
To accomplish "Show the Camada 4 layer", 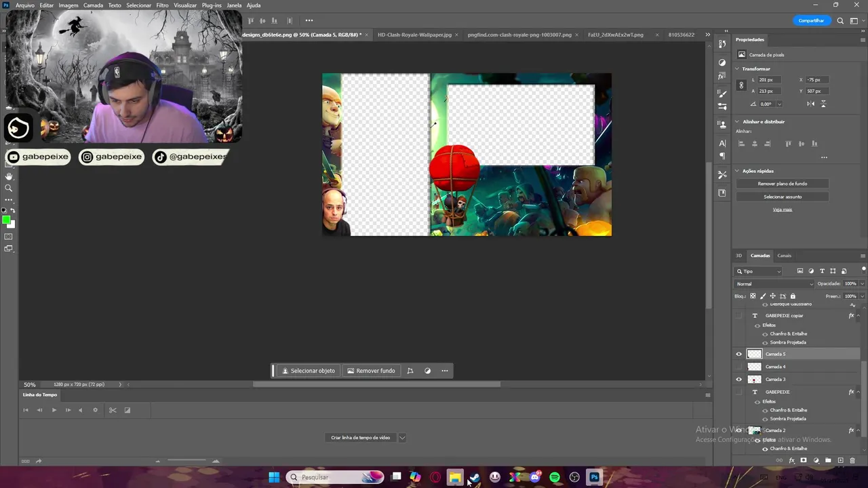I will [x=739, y=367].
